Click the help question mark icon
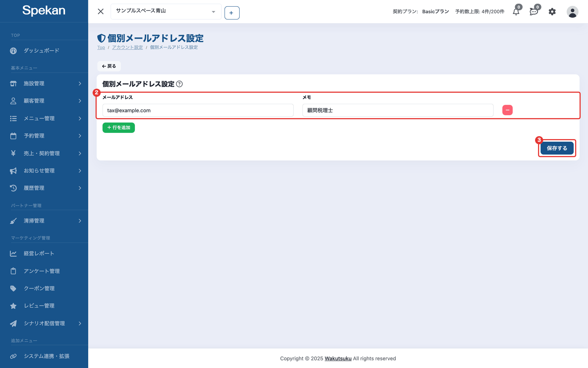This screenshot has width=588, height=368. pos(179,84)
